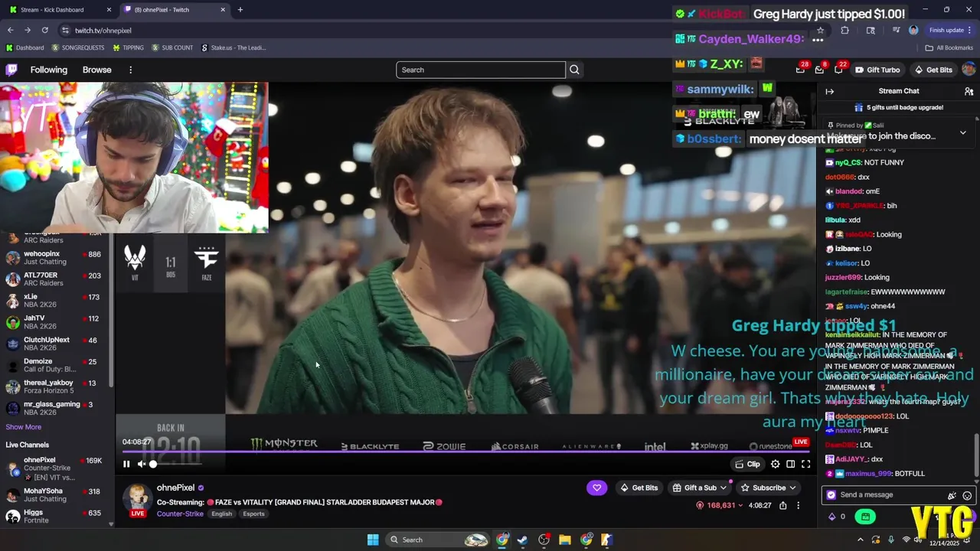Open the SUB COUNT bookmark

(172, 47)
